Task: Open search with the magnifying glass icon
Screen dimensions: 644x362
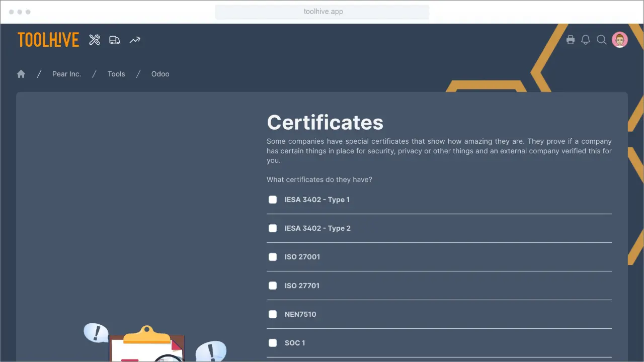Action: tap(602, 40)
